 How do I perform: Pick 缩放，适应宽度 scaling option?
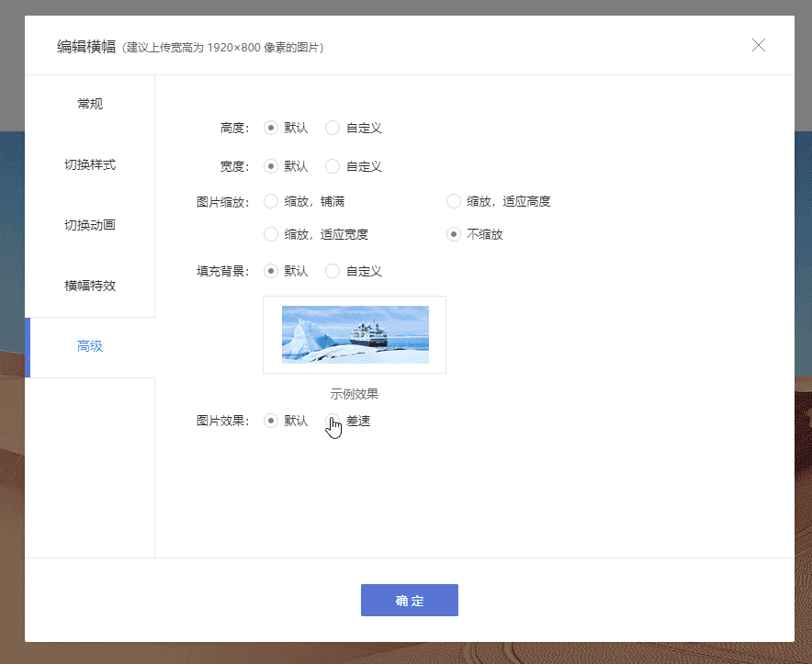point(270,234)
